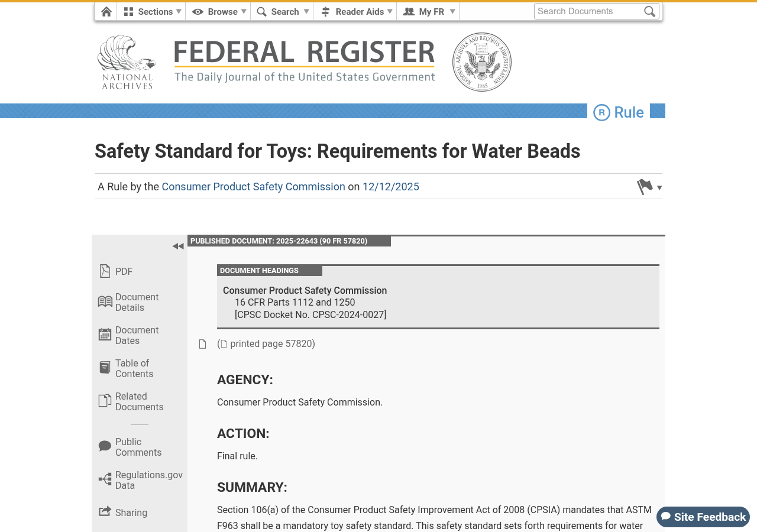The image size is (757, 532).
Task: Collapse the sidebar with the double-arrow icon
Action: (x=178, y=246)
